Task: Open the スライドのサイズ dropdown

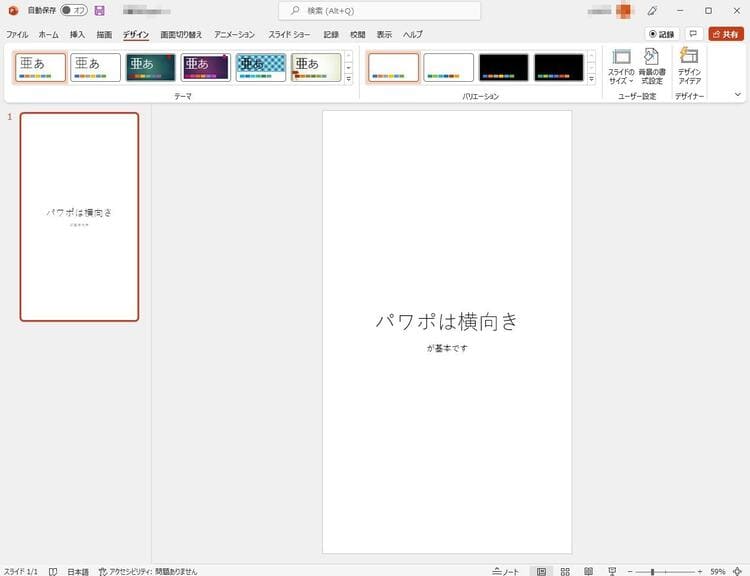Action: 621,66
